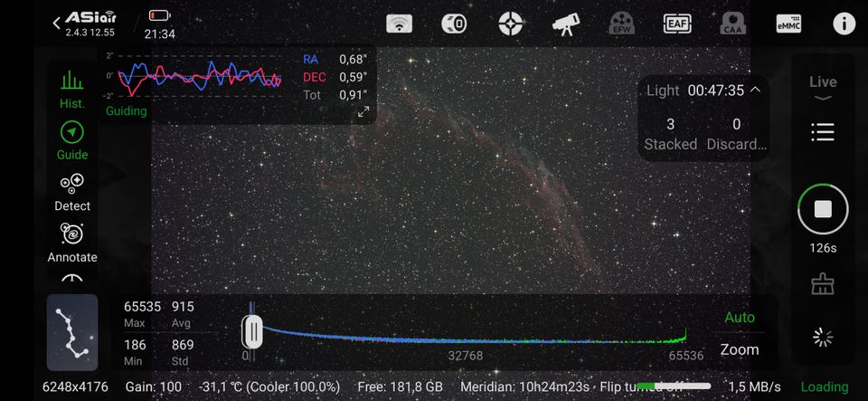The width and height of the screenshot is (868, 401).
Task: Open the sky atlas constellation thumbnail
Action: coord(72,332)
